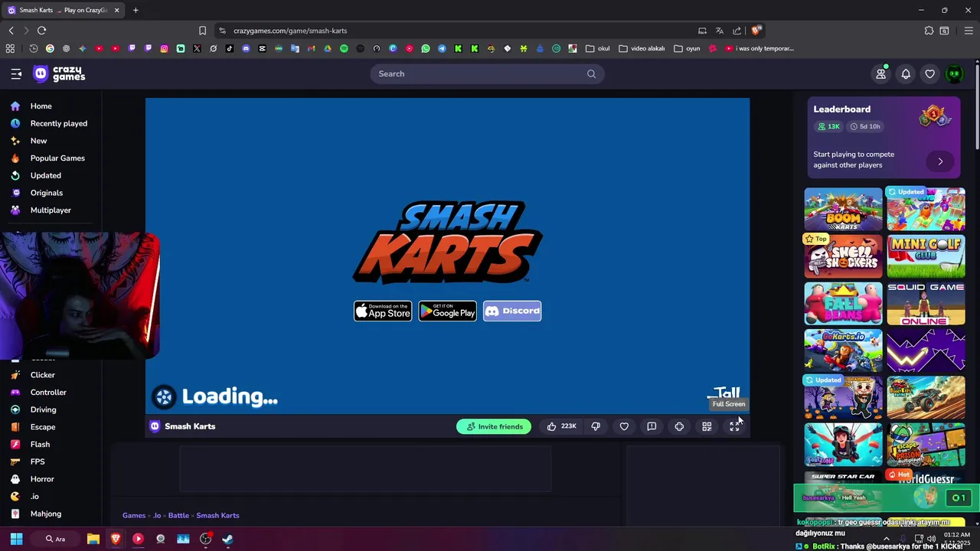The height and width of the screenshot is (551, 980).
Task: Open favorites heart in header
Action: (x=929, y=73)
